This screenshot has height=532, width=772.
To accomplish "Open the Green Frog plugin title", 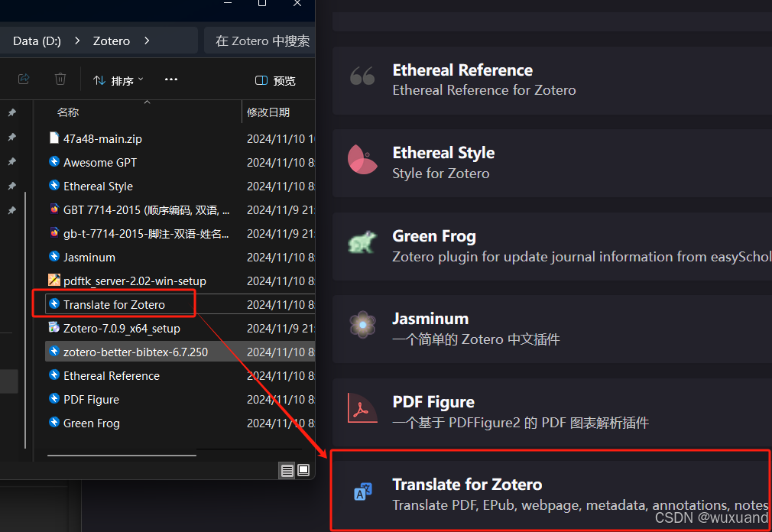I will click(433, 236).
